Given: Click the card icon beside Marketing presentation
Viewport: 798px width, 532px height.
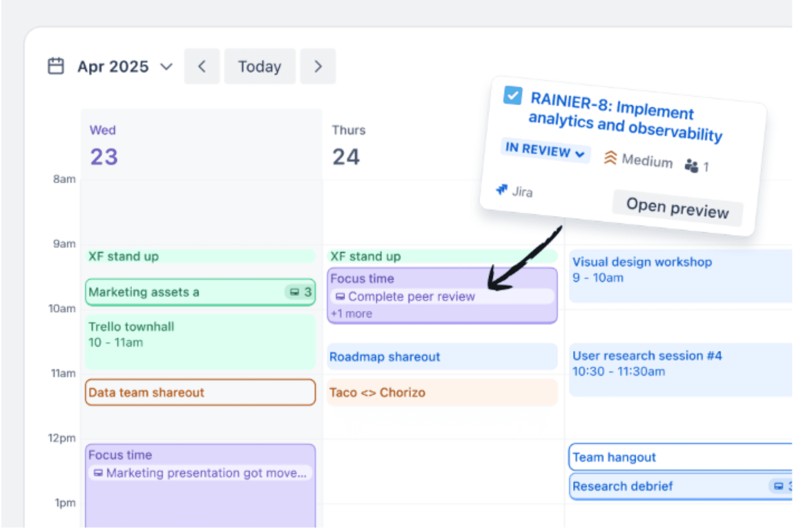Looking at the screenshot, I should point(98,473).
